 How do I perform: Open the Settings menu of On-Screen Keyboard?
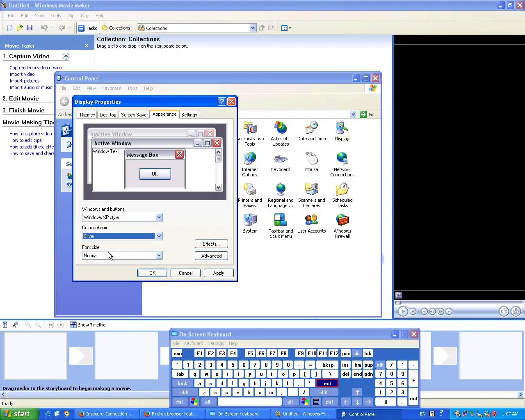tap(216, 343)
